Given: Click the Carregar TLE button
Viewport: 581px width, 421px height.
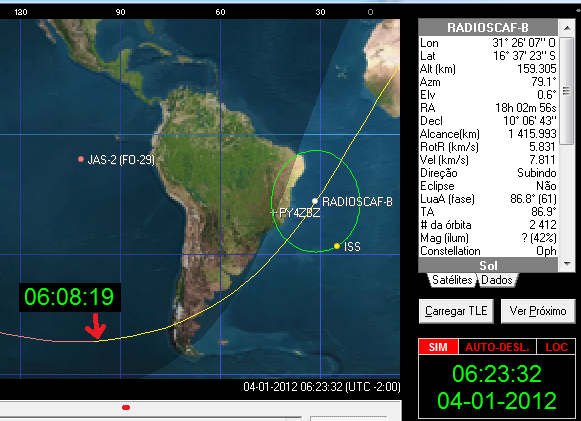Looking at the screenshot, I should tap(456, 311).
